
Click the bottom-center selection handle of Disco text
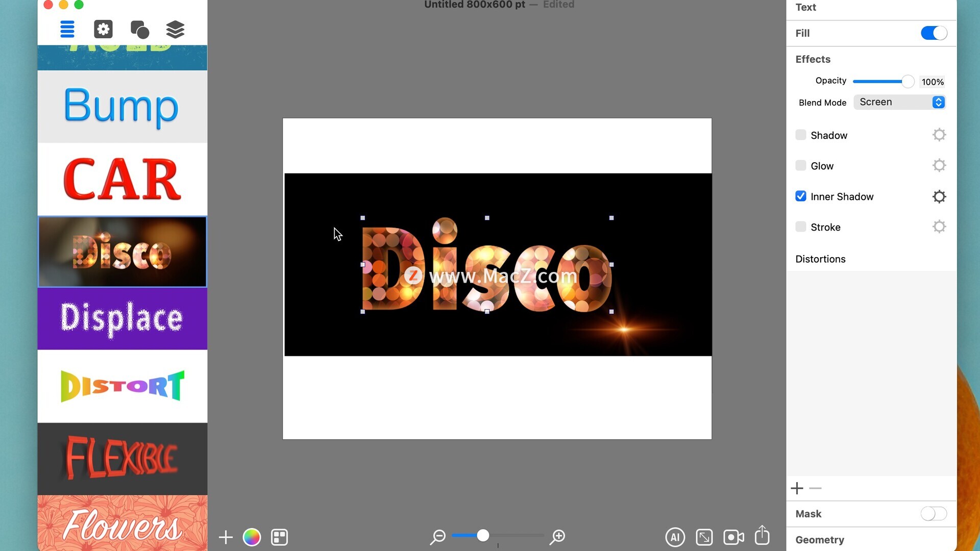[x=487, y=312]
